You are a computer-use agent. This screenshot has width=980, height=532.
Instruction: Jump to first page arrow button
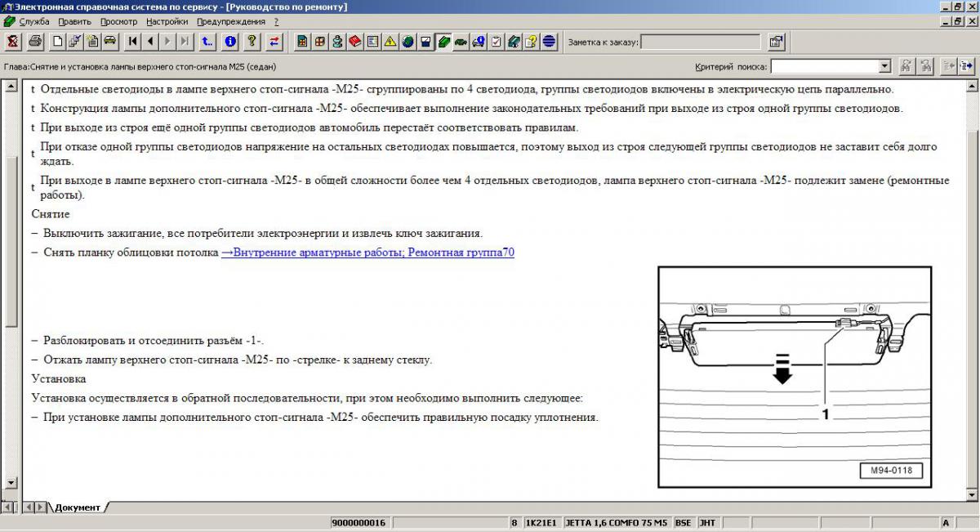(x=133, y=41)
